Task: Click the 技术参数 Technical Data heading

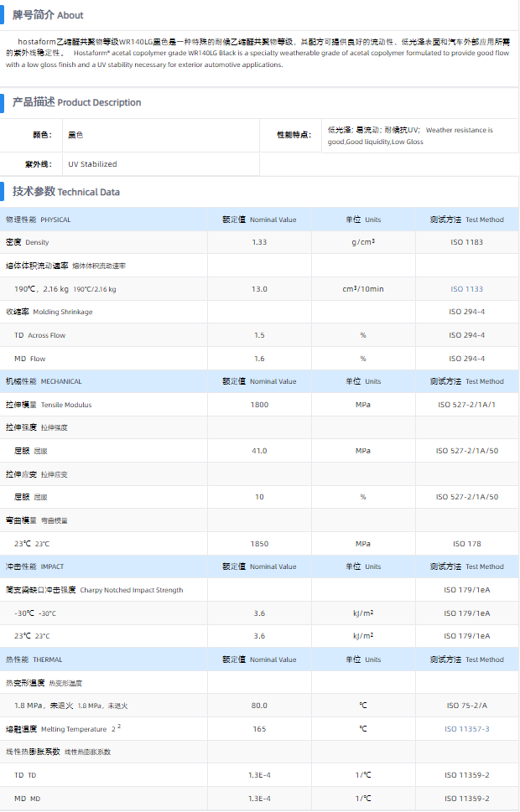Action: (65, 192)
